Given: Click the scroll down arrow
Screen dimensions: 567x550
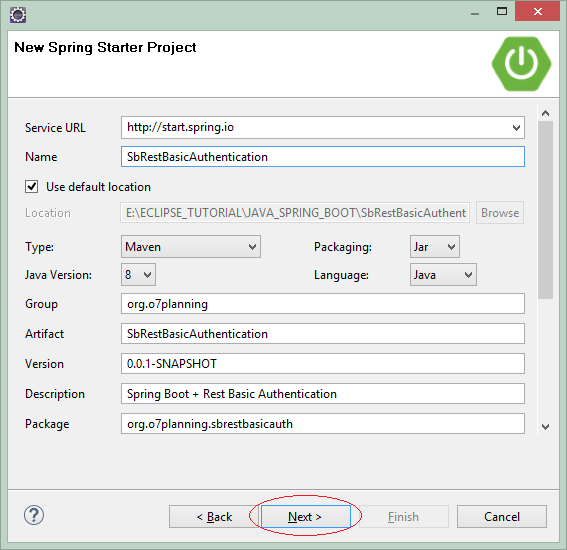Looking at the screenshot, I should pyautogui.click(x=545, y=427).
